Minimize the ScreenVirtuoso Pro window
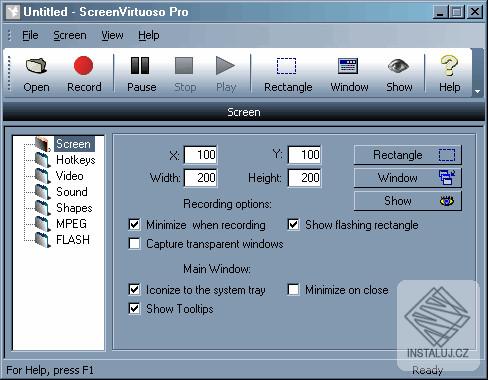Image resolution: width=488 pixels, height=380 pixels. (440, 12)
